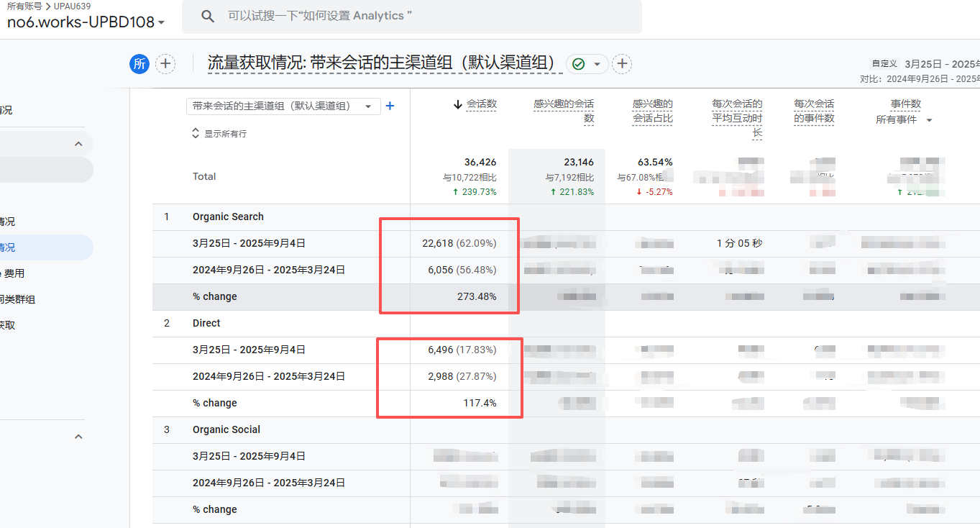Add secondary dimension with blue plus
The image size is (980, 528).
point(390,106)
